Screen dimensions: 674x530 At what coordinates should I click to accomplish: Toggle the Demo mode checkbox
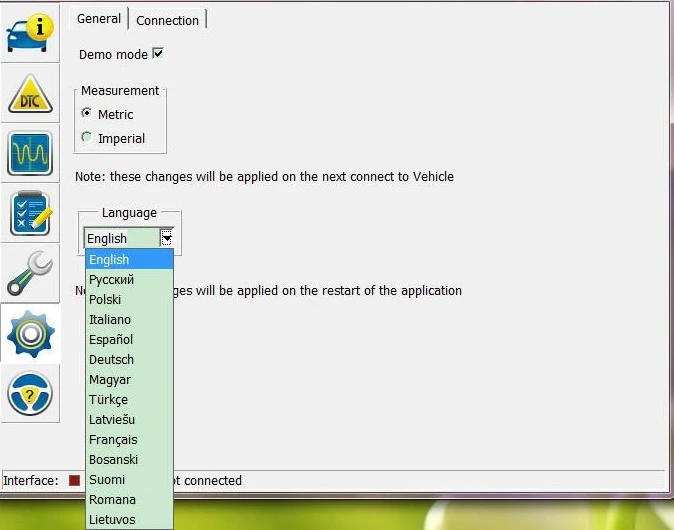(x=158, y=53)
